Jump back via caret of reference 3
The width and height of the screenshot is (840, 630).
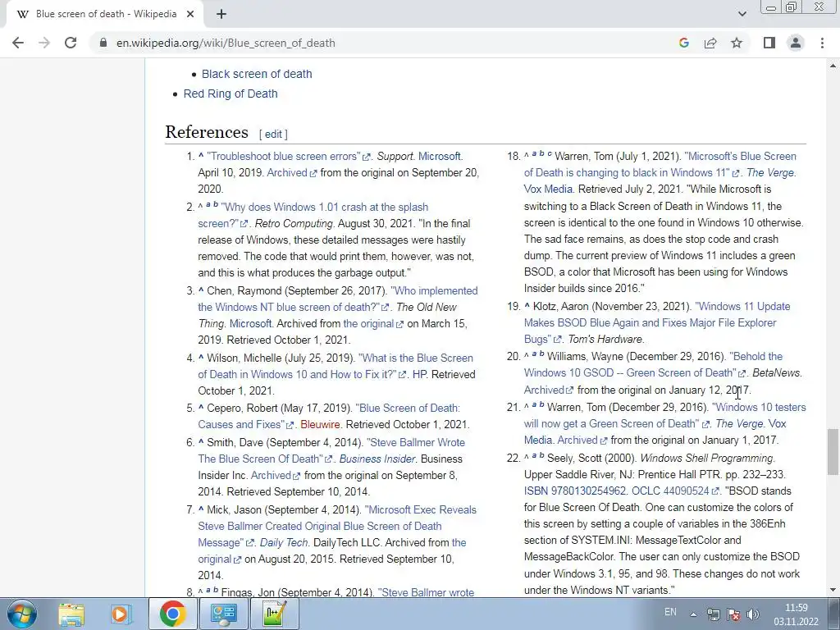pyautogui.click(x=201, y=290)
